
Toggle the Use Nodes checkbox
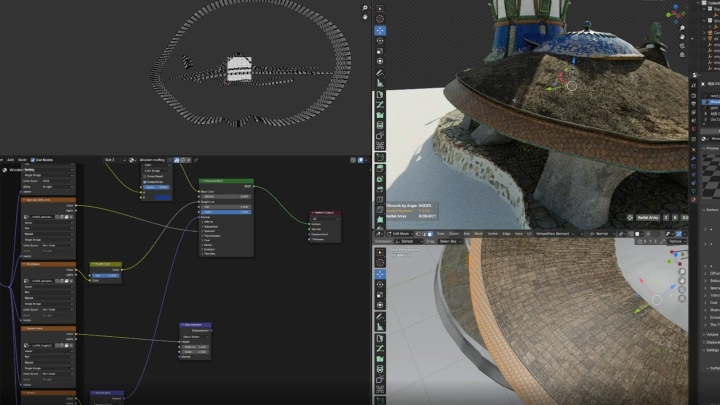34,159
